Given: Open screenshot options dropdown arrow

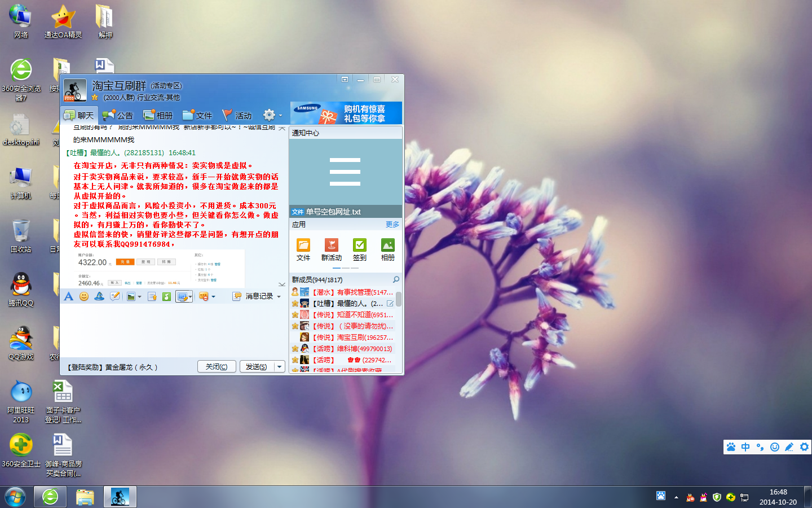Looking at the screenshot, I should [x=190, y=297].
